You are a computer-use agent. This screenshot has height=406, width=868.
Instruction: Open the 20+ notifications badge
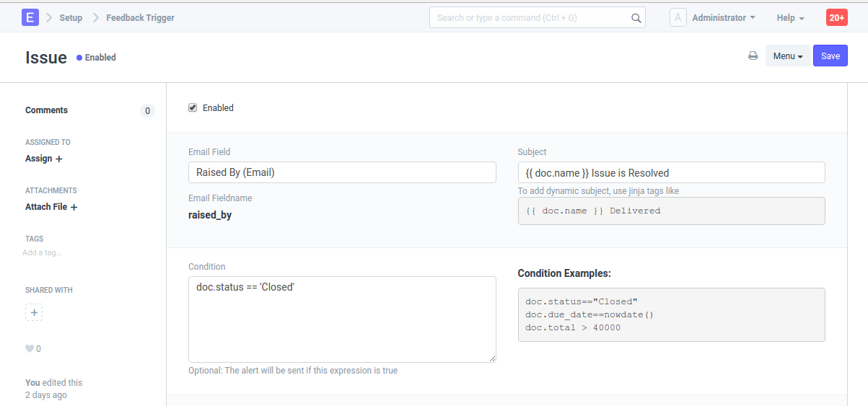click(x=836, y=17)
